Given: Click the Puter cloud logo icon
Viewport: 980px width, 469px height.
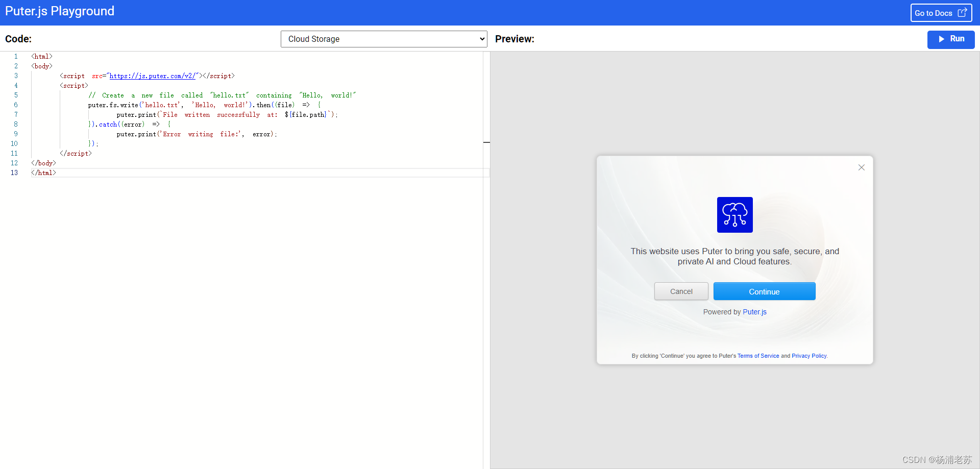Looking at the screenshot, I should tap(734, 215).
